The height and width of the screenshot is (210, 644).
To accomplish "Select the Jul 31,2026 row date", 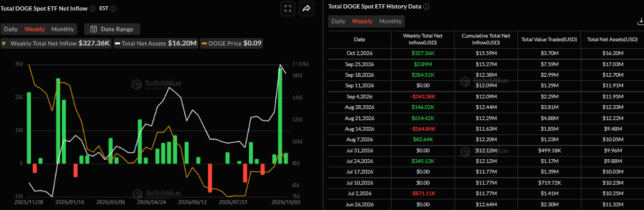I will 359,150.
